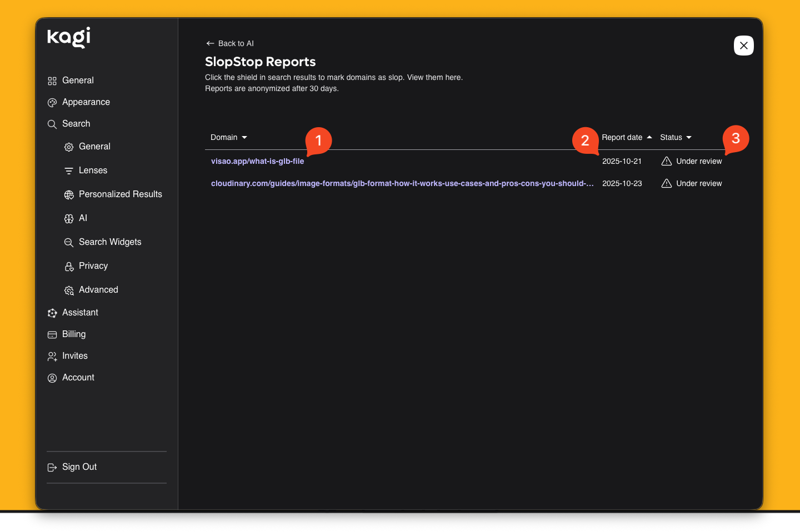Open Search Widgets magnifier icon
800x532 pixels.
69,243
